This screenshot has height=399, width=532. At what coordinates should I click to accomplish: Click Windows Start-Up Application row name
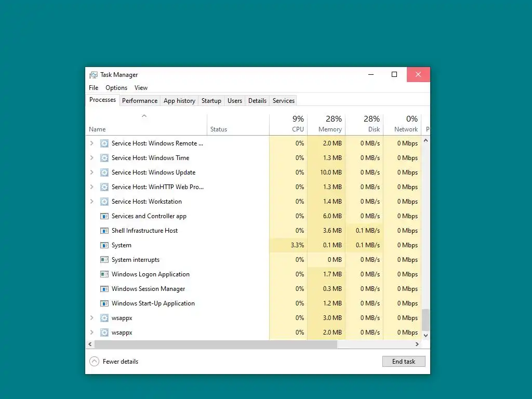coord(153,303)
